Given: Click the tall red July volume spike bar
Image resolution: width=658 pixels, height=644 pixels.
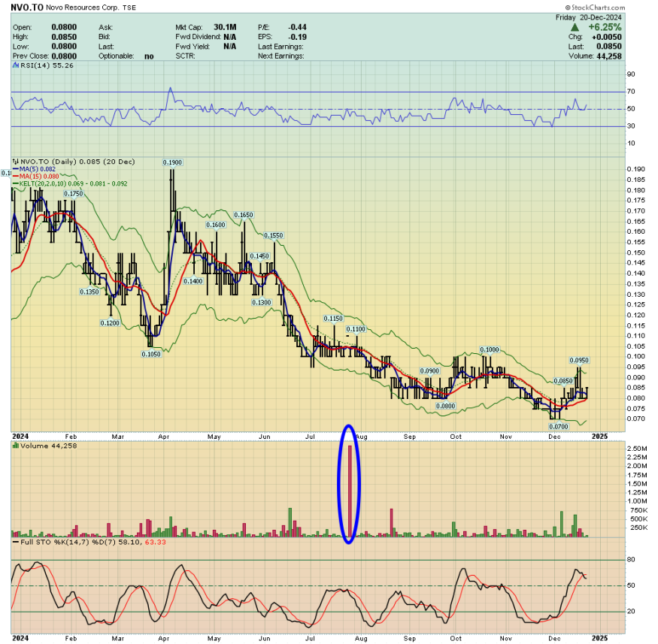Looking at the screenshot, I should [350, 491].
